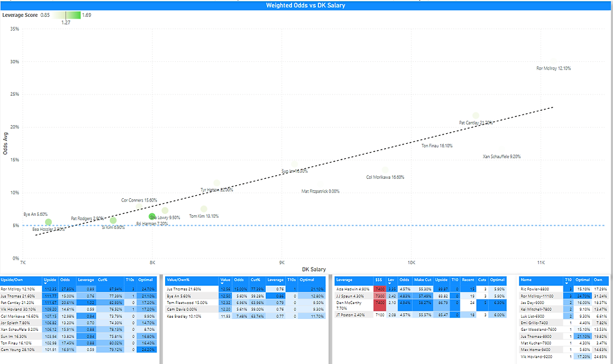The width and height of the screenshot is (613, 364).
Task: Select Pat Cantlay 21.20% row in Upside/Own table
Action: click(79, 303)
